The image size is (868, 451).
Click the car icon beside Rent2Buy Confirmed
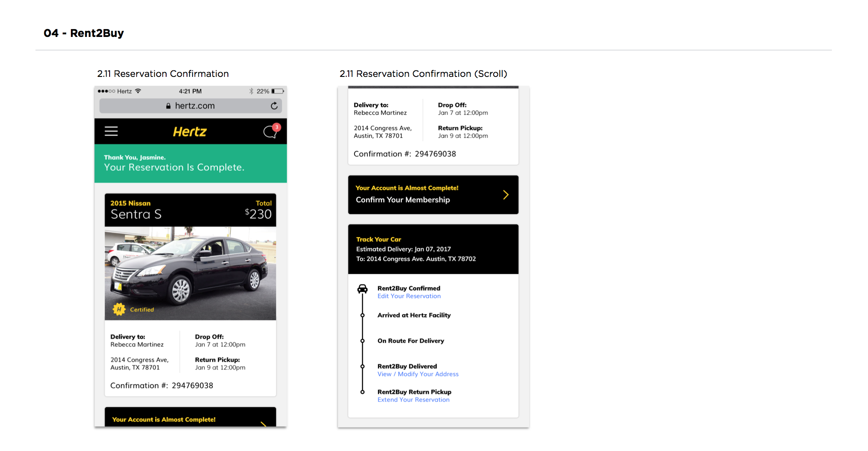click(362, 289)
